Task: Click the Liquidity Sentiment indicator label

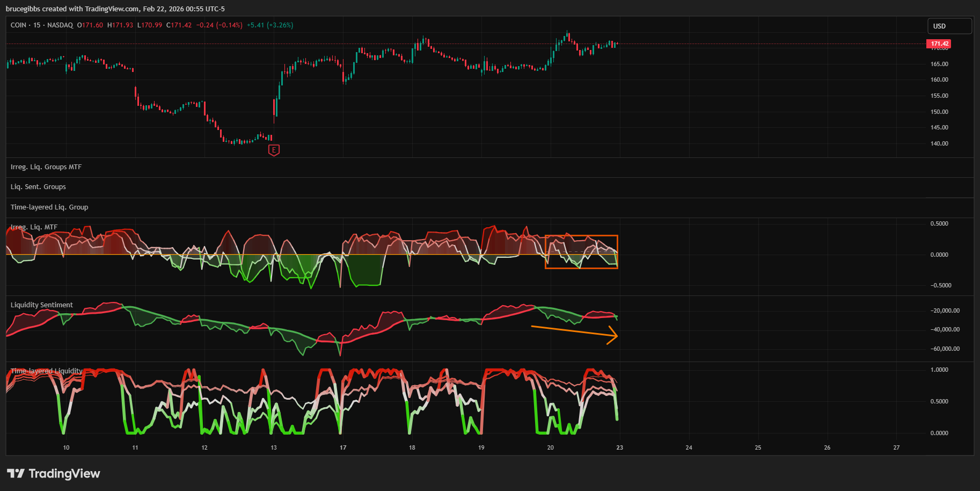Action: point(42,305)
